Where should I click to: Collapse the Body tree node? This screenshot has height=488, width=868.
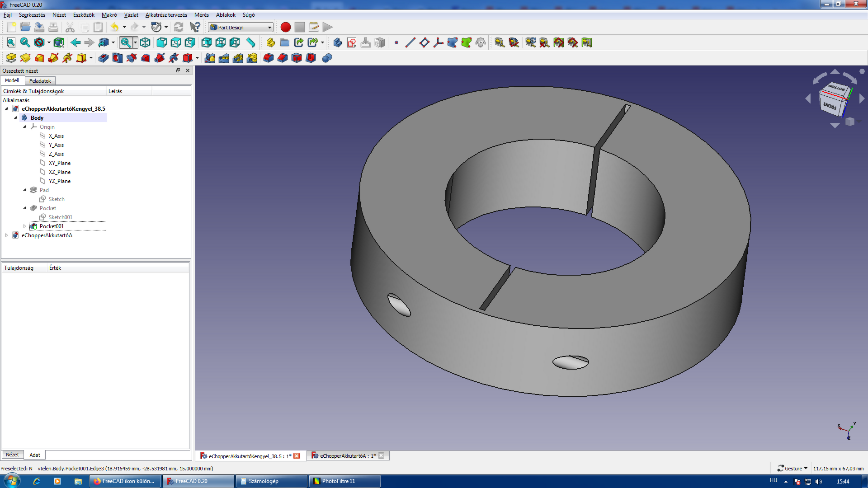[15, 118]
